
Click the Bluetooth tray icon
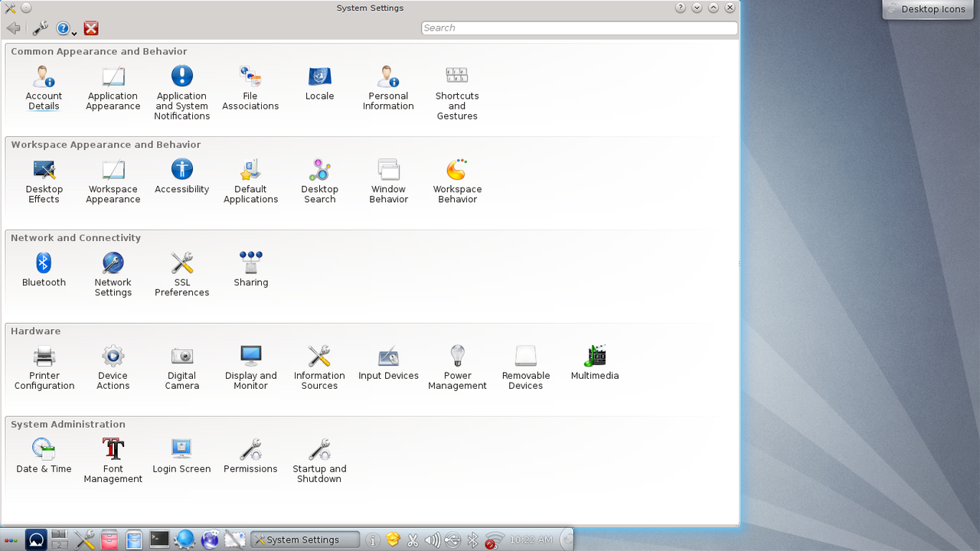(472, 540)
